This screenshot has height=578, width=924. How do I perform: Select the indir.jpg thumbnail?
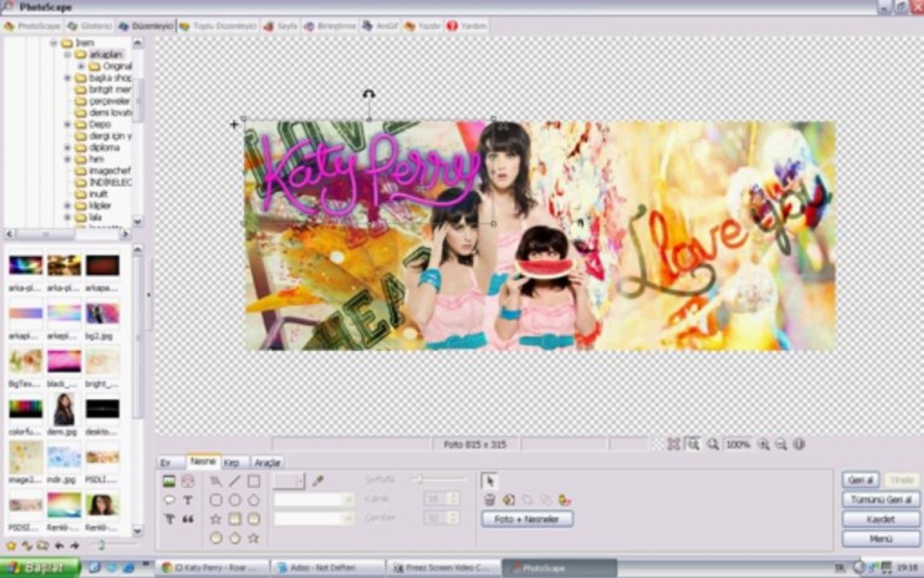coord(64,458)
